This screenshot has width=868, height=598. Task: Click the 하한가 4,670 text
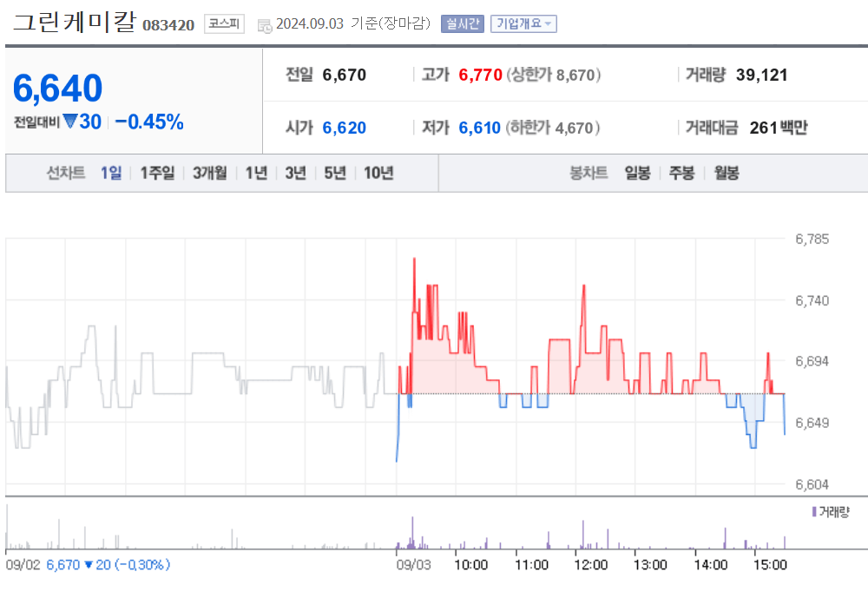(553, 128)
